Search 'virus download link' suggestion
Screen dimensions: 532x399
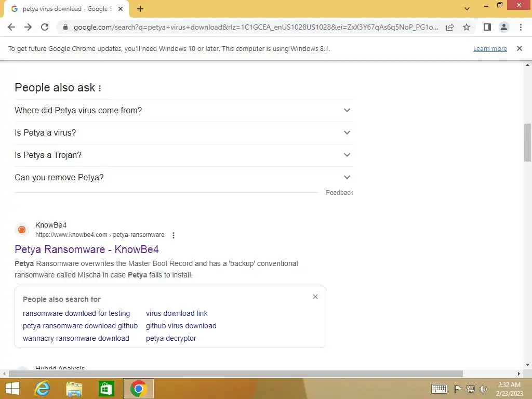[177, 313]
